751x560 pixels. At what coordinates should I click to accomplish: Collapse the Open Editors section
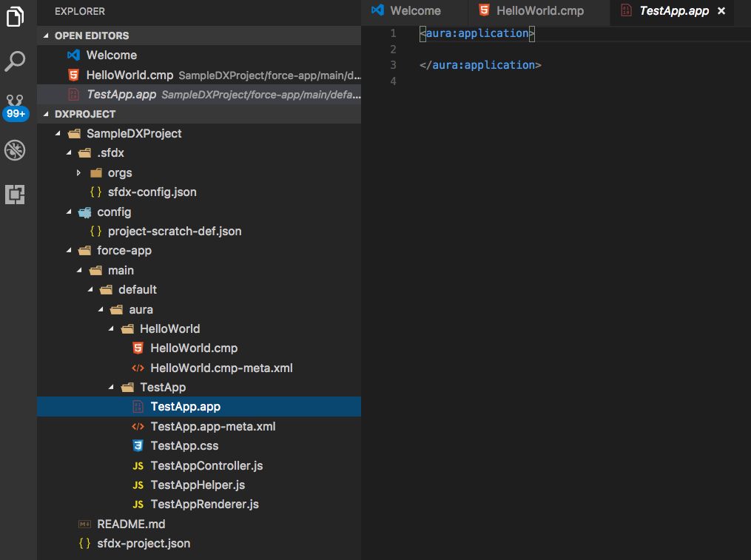point(46,36)
